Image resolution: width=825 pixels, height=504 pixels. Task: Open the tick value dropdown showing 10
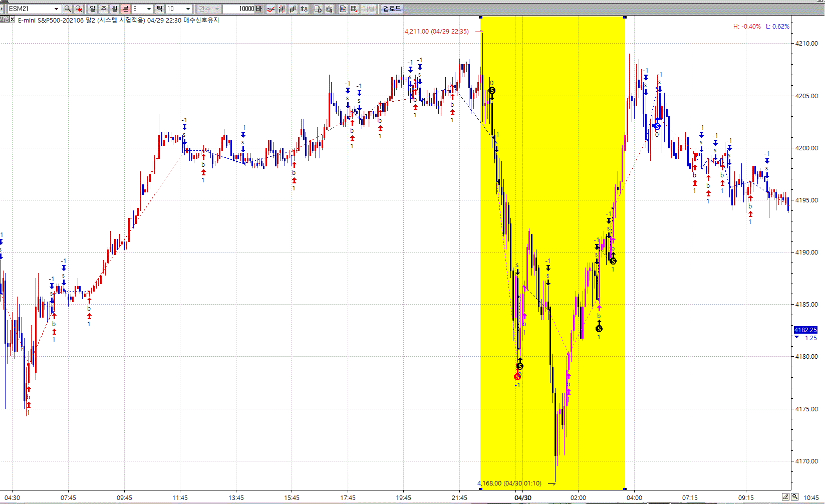coord(188,9)
